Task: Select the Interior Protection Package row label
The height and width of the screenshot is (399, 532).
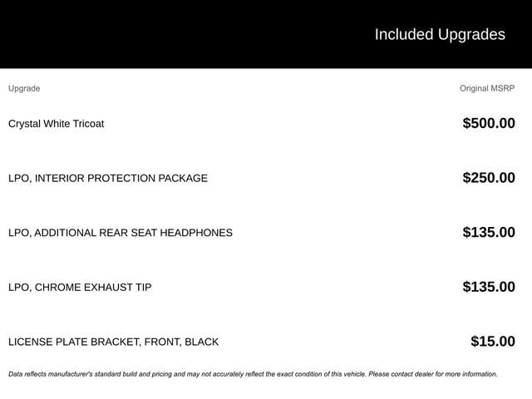Action: tap(108, 178)
